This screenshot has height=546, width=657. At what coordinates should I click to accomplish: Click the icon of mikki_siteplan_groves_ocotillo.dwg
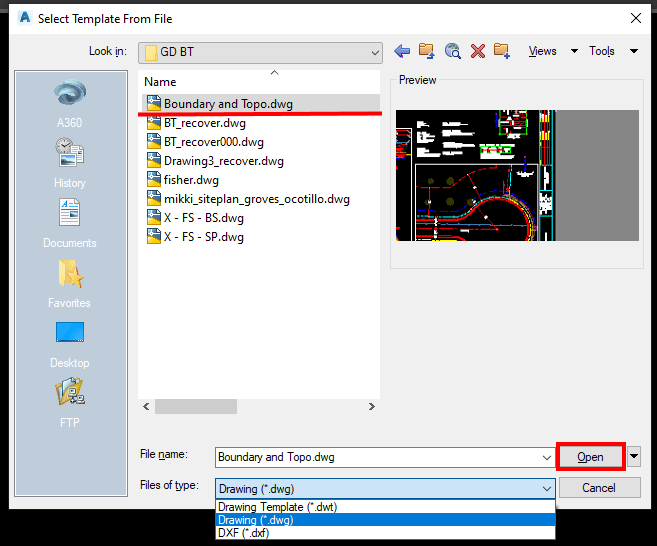click(x=154, y=199)
